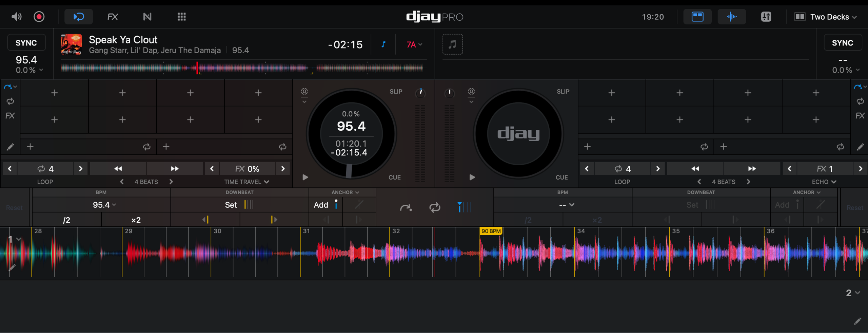
Task: Click the Speak Ya Clout album artwork
Action: tap(71, 44)
